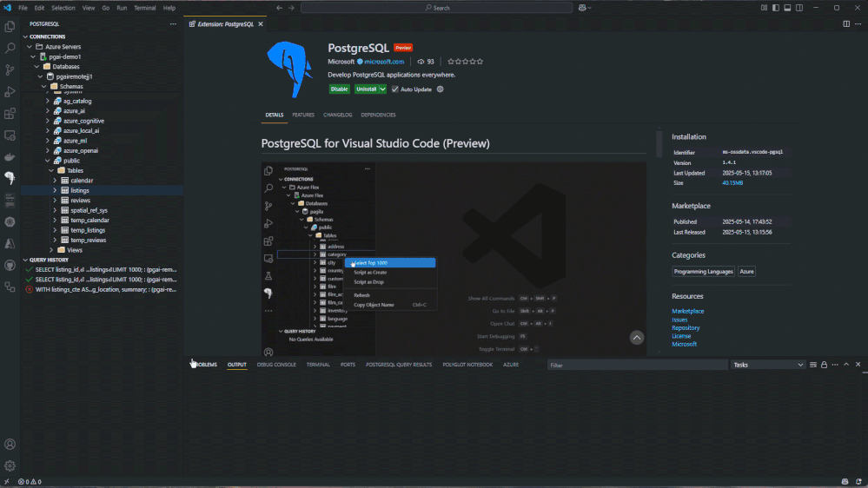
Task: Expand the azure_openai schema
Action: point(48,151)
